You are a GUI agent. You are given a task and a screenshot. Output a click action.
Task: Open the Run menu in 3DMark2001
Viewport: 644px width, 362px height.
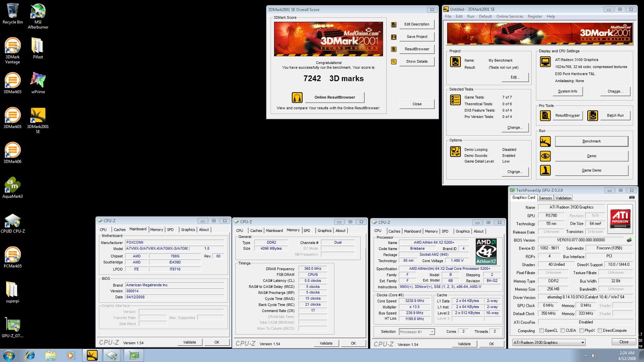pyautogui.click(x=471, y=17)
